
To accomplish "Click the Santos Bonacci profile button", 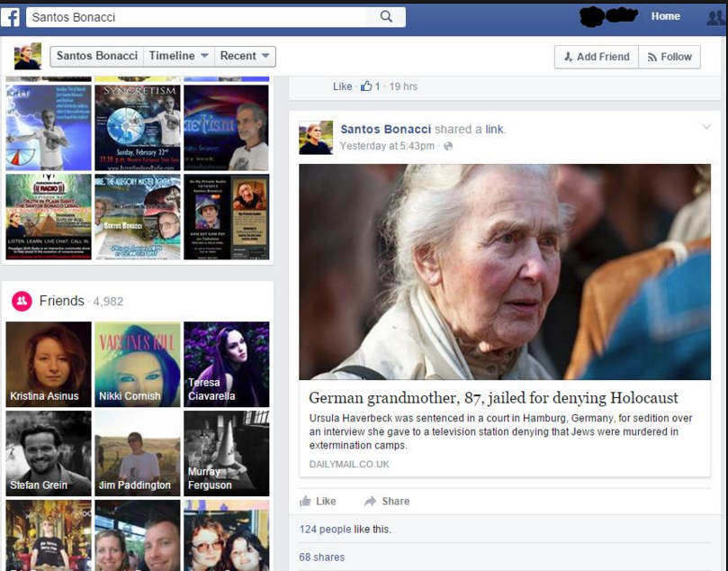I will click(x=97, y=56).
